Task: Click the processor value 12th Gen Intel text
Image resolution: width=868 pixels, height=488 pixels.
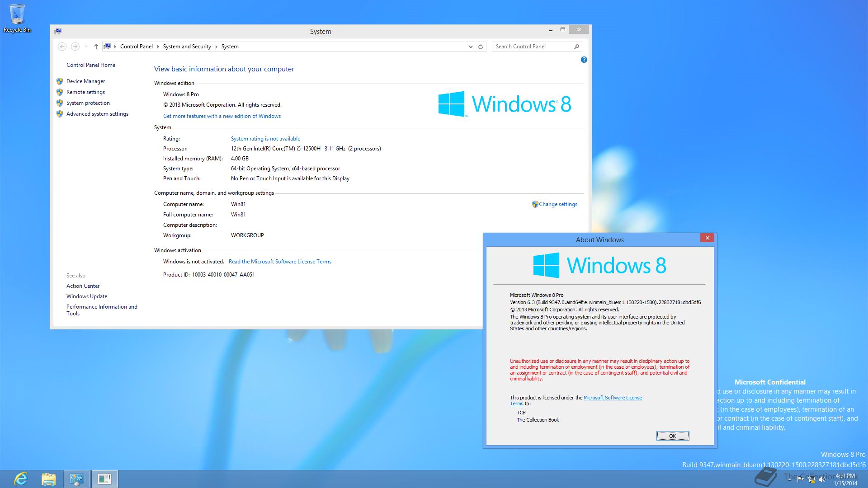Action: click(x=306, y=149)
